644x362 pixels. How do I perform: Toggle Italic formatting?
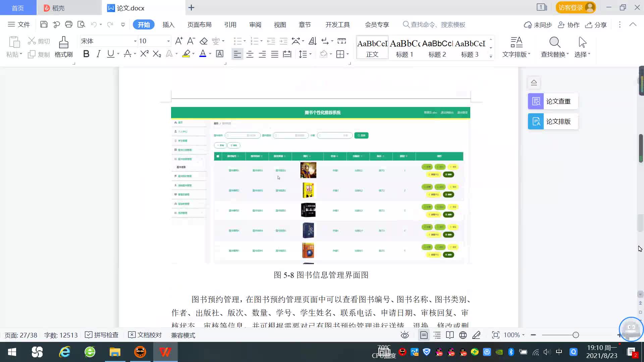(x=98, y=54)
